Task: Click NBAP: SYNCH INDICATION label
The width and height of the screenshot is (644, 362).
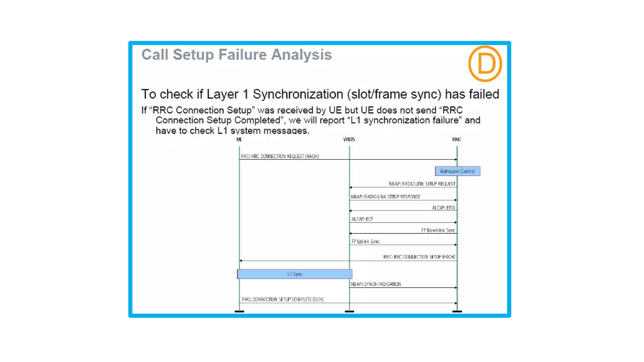Action: tap(376, 284)
